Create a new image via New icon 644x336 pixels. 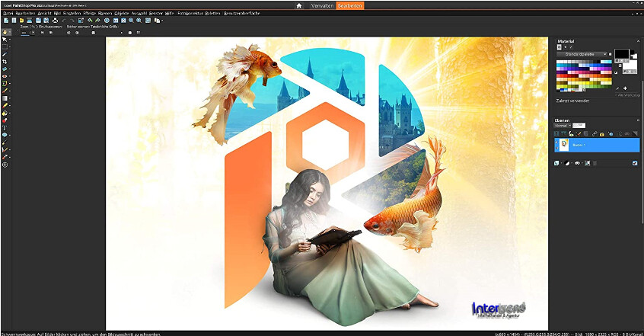pyautogui.click(x=6, y=21)
